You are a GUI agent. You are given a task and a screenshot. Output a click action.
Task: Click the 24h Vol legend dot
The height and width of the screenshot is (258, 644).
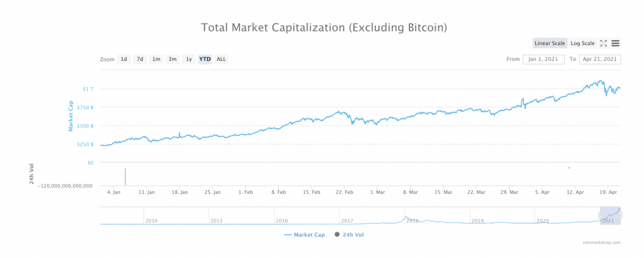pos(337,234)
